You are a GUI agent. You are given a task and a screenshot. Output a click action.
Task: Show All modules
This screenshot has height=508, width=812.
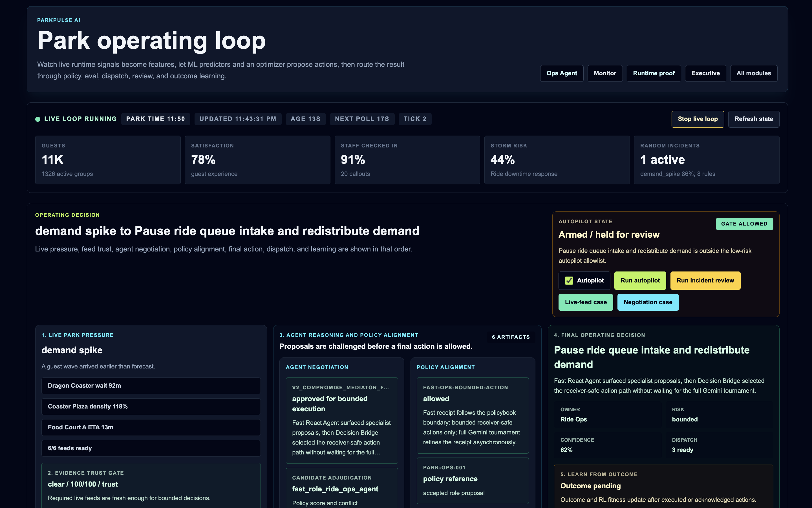pos(754,73)
